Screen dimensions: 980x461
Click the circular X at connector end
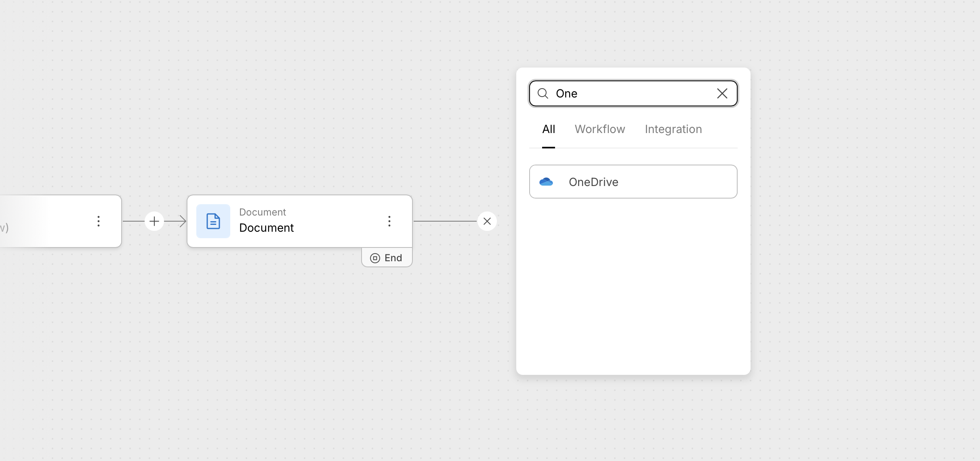[x=487, y=221]
